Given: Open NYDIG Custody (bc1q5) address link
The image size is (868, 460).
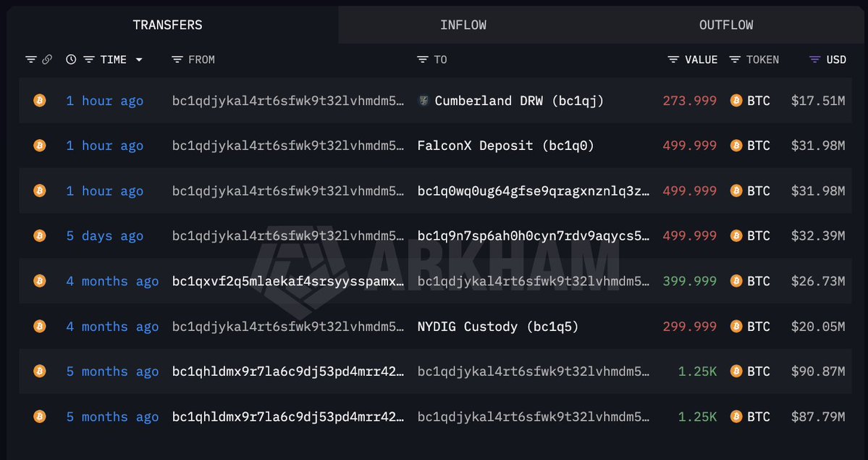Looking at the screenshot, I should 497,327.
